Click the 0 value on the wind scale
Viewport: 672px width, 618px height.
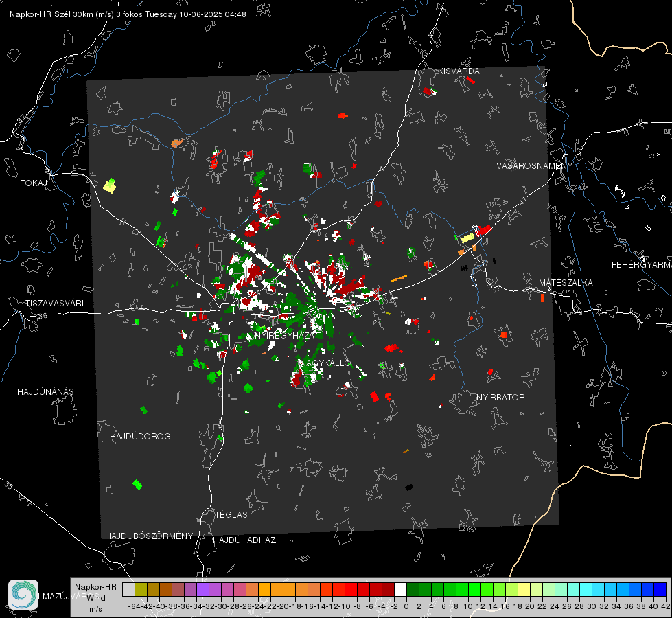coord(406,606)
